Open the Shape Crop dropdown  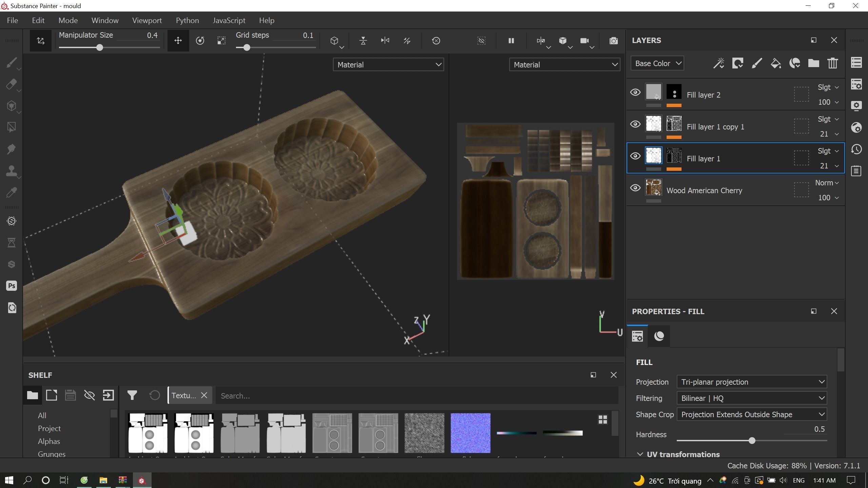click(x=752, y=414)
